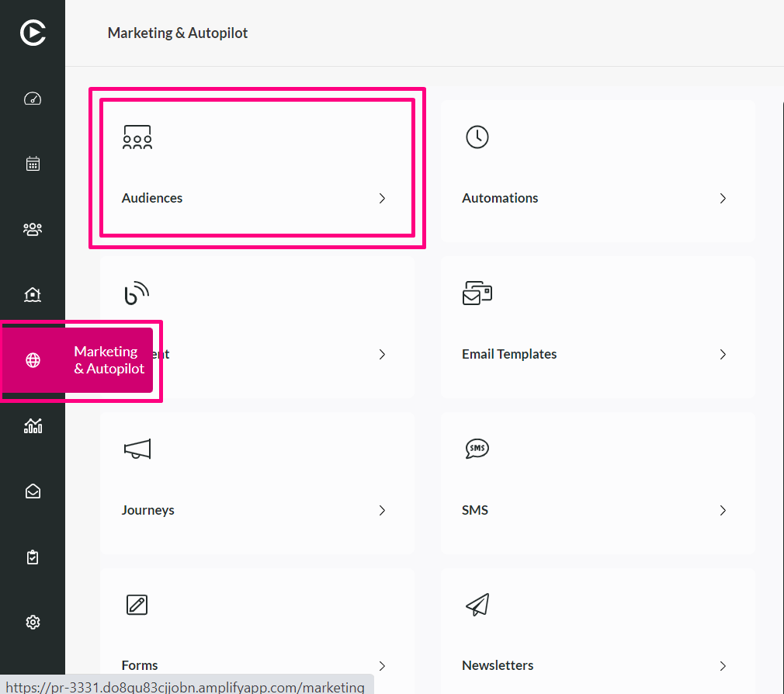Open the settings gear icon in sidebar
Screen dimensions: 784x694
point(33,622)
